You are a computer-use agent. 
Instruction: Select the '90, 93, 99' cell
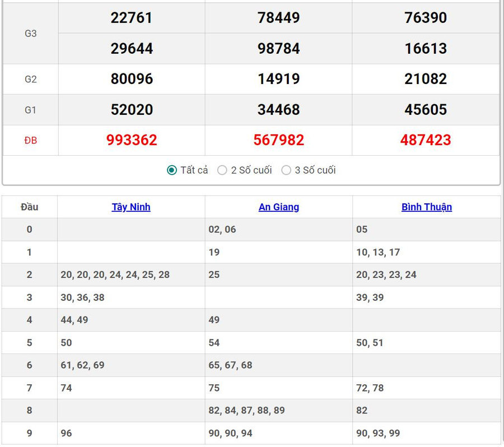tap(378, 433)
